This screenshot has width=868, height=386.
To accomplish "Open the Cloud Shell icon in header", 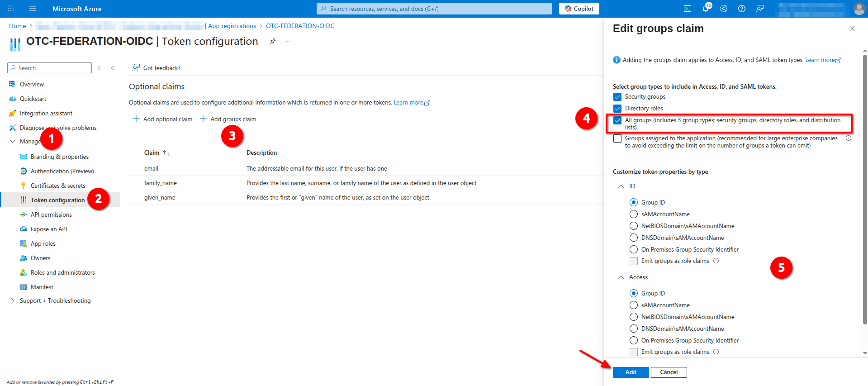I will click(687, 9).
